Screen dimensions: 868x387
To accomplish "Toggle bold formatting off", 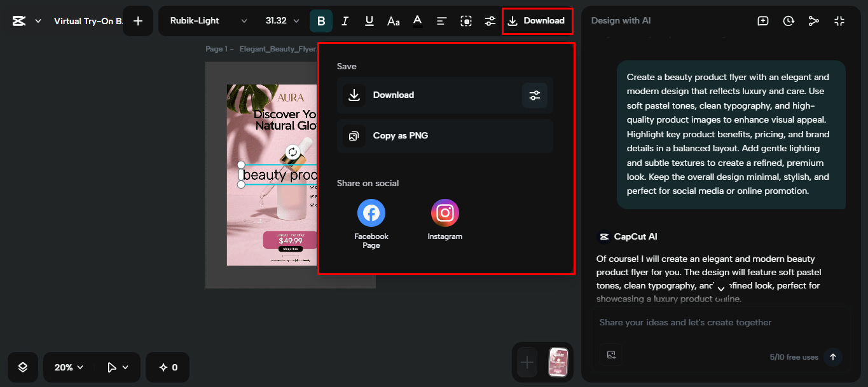I will [321, 20].
